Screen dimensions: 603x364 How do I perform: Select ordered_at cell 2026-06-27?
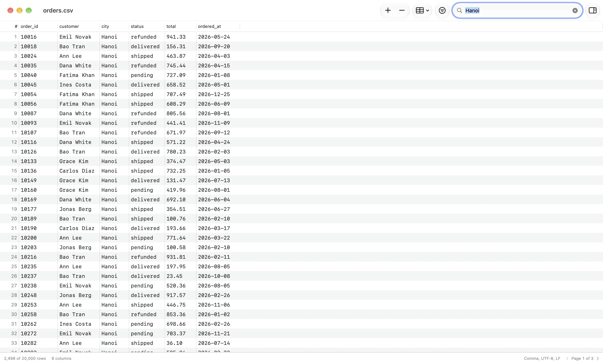(x=218, y=209)
